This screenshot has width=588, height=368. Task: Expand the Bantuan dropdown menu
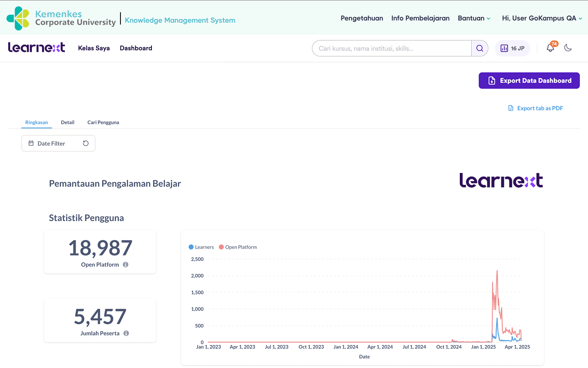tap(474, 18)
